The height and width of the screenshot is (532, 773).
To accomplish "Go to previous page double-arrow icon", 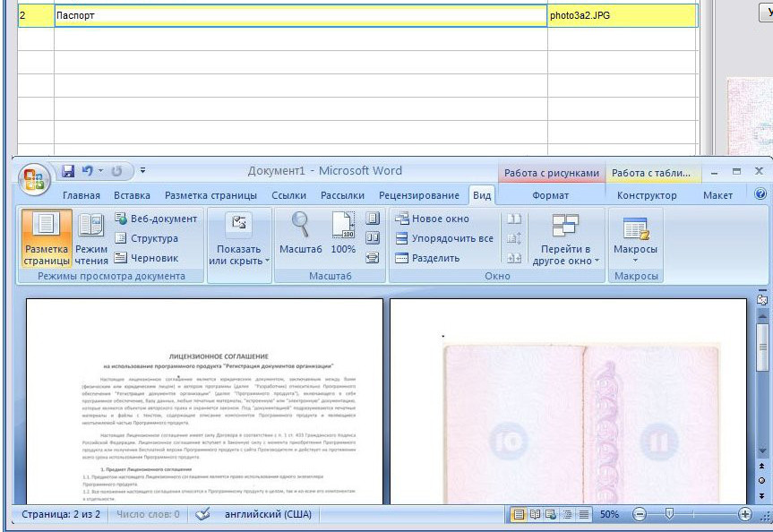I will [762, 466].
